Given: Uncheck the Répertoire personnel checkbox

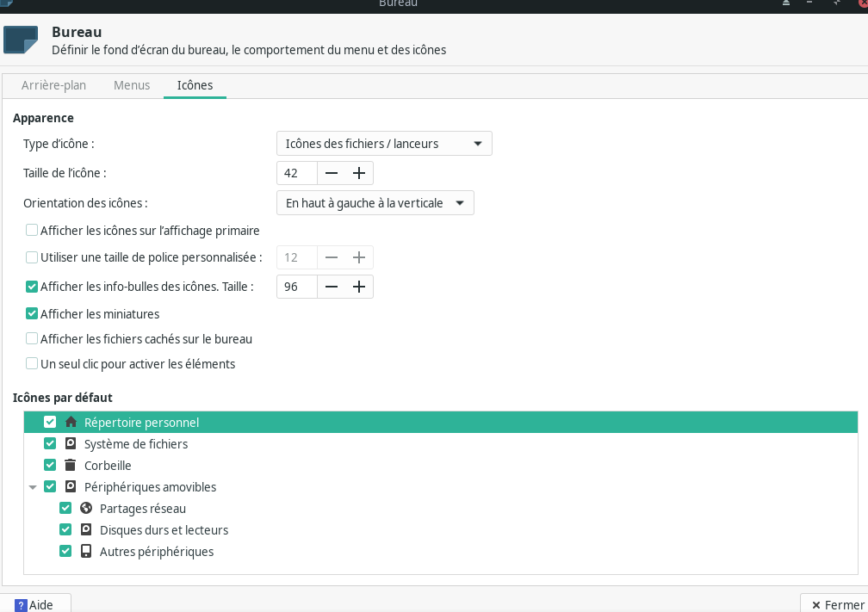Looking at the screenshot, I should pyautogui.click(x=50, y=422).
